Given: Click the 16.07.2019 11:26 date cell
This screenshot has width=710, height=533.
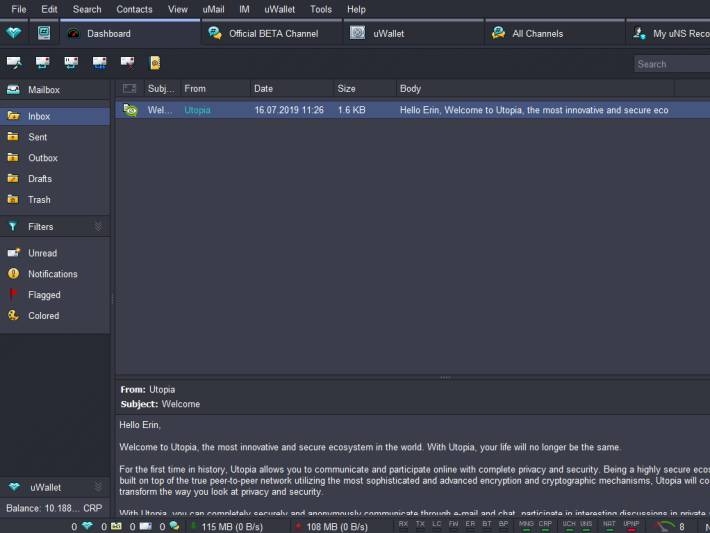Looking at the screenshot, I should point(289,110).
